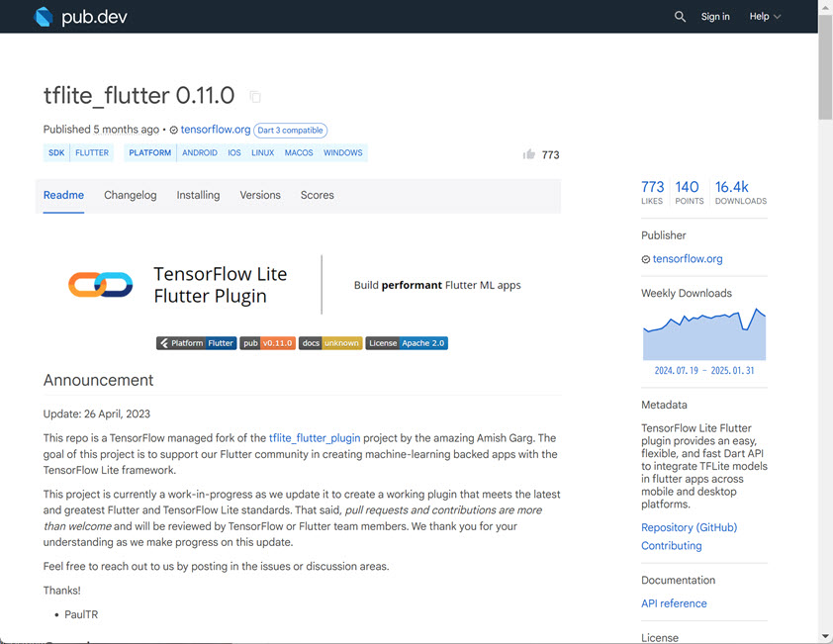Click the pub.dev dove logo
The width and height of the screenshot is (833, 644).
click(x=43, y=16)
